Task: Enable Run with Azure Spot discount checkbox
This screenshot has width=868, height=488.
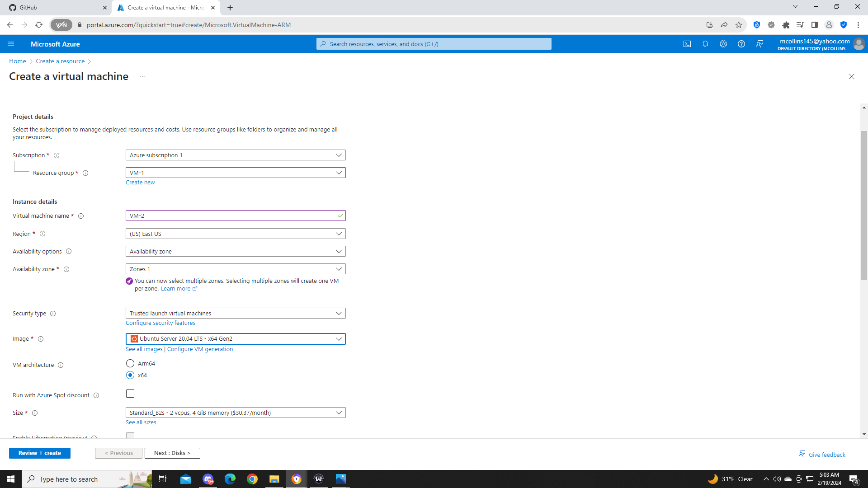Action: tap(130, 394)
